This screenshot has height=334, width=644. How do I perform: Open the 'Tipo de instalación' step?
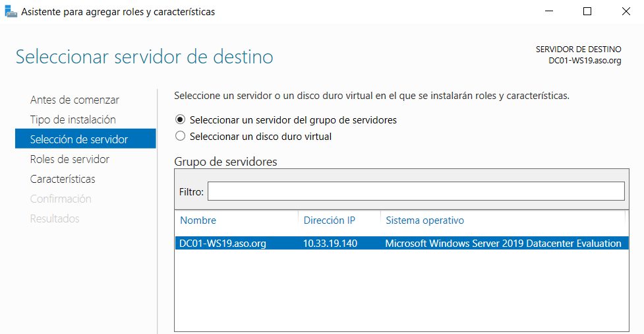[x=73, y=119]
